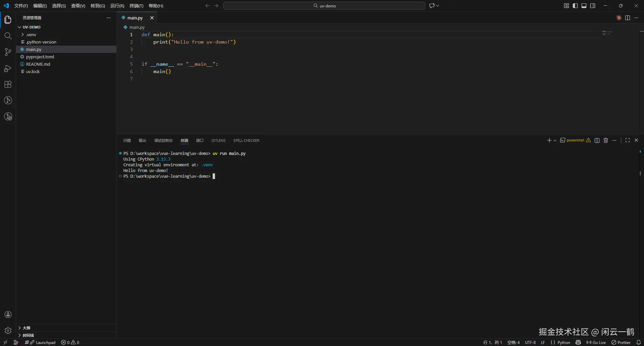Open notifications bell in status bar
The image size is (644, 346).
click(639, 342)
